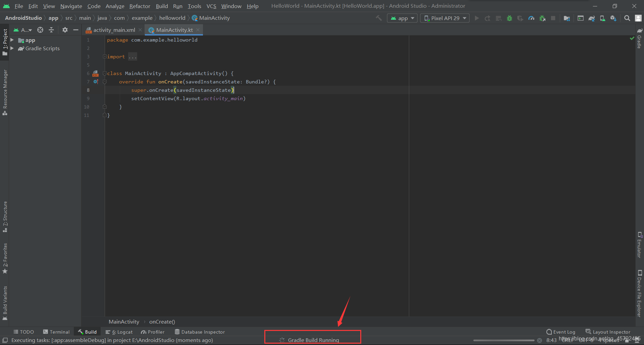Image resolution: width=644 pixels, height=345 pixels.
Task: Open the 6: Logcat tool window tab
Action: [119, 332]
